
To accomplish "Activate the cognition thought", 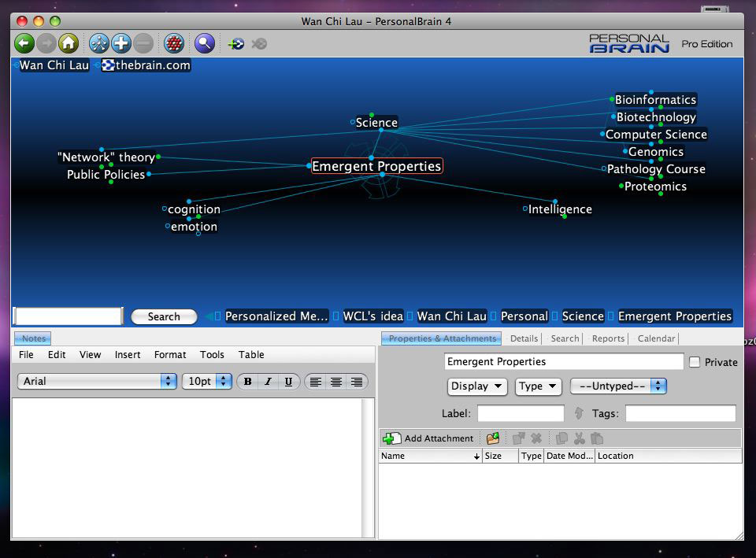I will (x=194, y=209).
